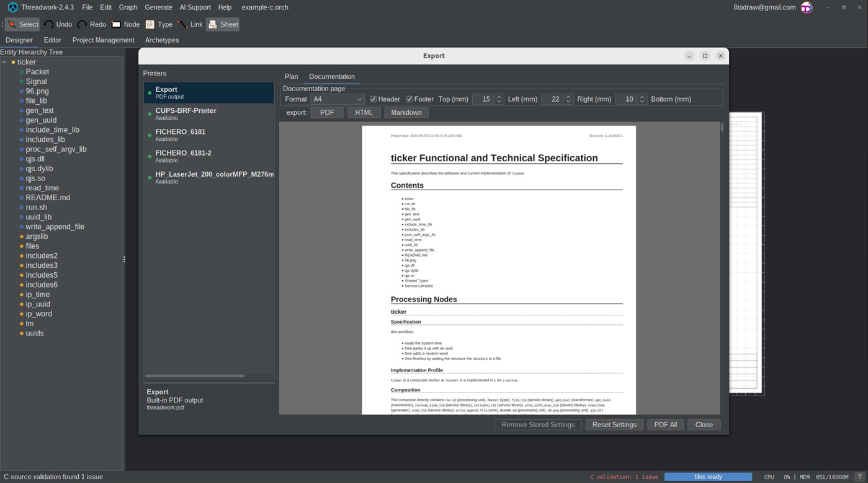
Task: Switch to the Plan tab
Action: pyautogui.click(x=291, y=76)
